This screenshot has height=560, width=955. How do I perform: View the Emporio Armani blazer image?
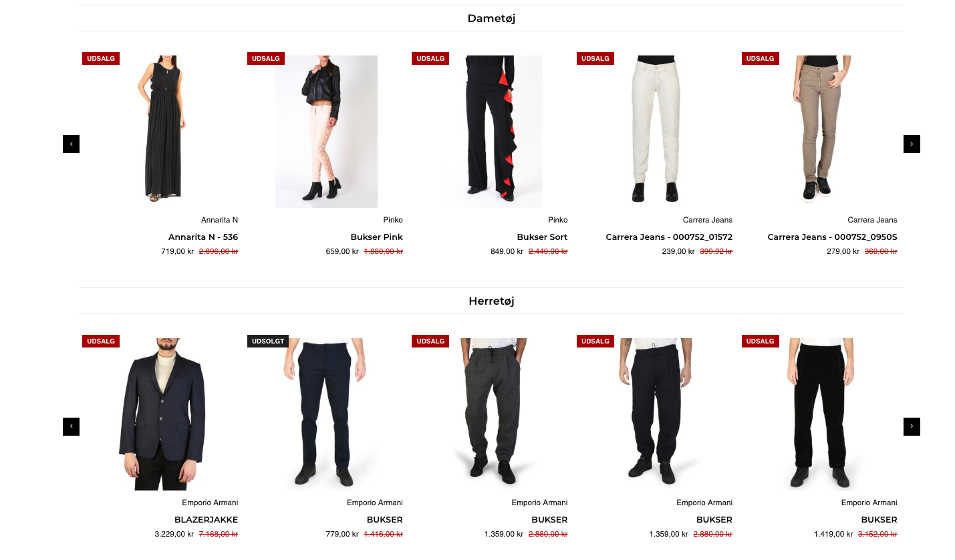pyautogui.click(x=161, y=414)
